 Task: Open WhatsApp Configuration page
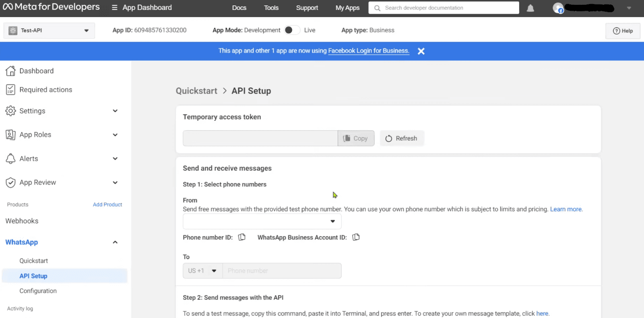tap(38, 291)
